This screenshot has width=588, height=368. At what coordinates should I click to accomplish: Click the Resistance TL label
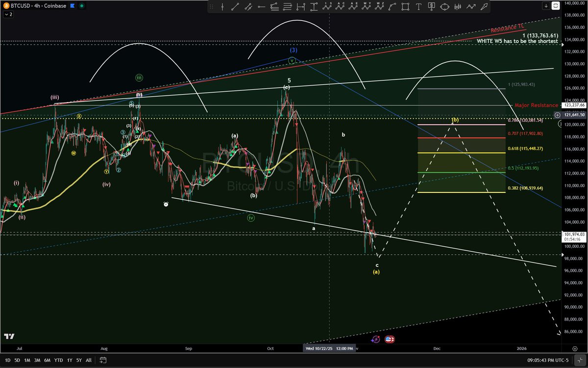[x=509, y=29]
